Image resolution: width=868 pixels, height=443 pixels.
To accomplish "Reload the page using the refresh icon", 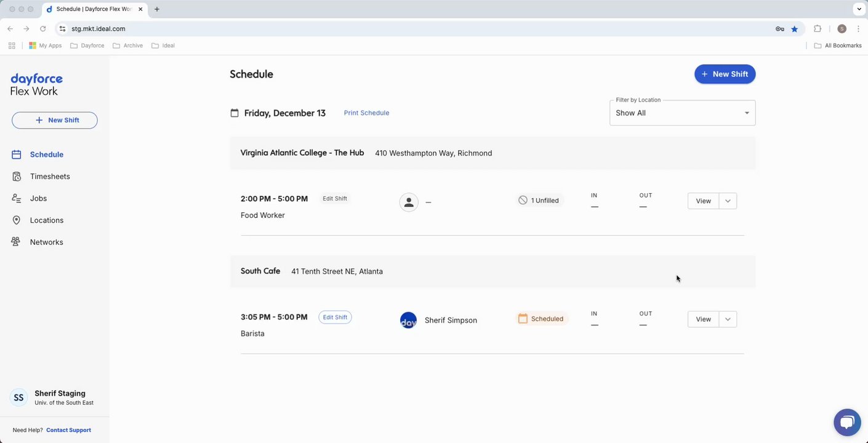I will (43, 29).
